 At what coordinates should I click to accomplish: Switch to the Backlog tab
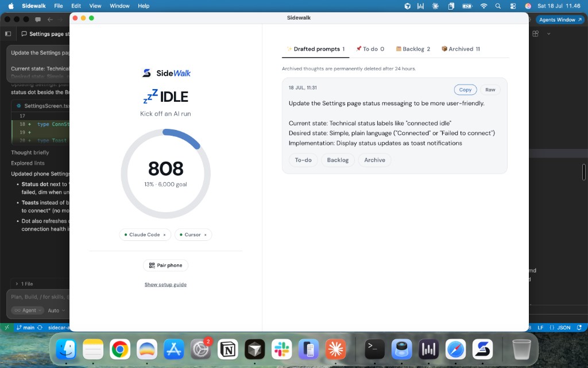(413, 49)
